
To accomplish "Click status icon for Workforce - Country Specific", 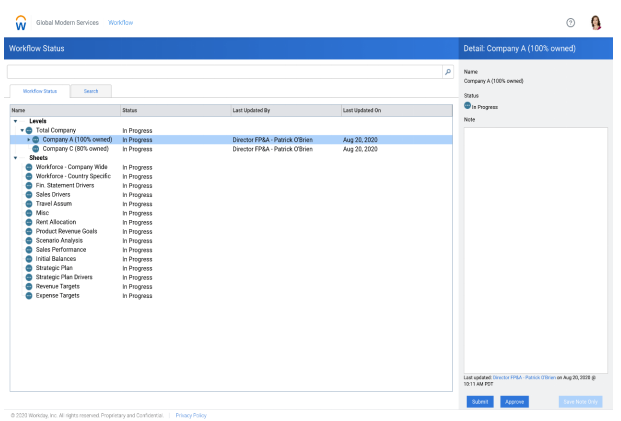I will tap(29, 176).
